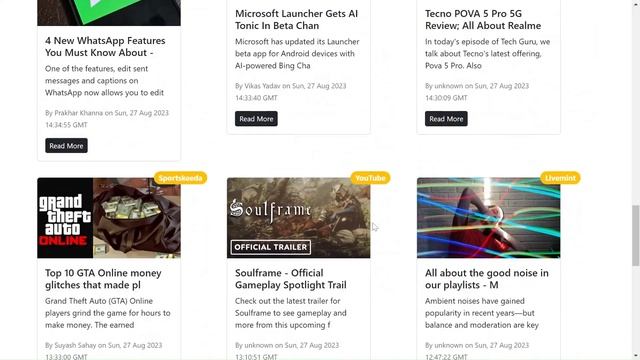Click summary 'Ambient noises have gained popularity'

(482, 313)
